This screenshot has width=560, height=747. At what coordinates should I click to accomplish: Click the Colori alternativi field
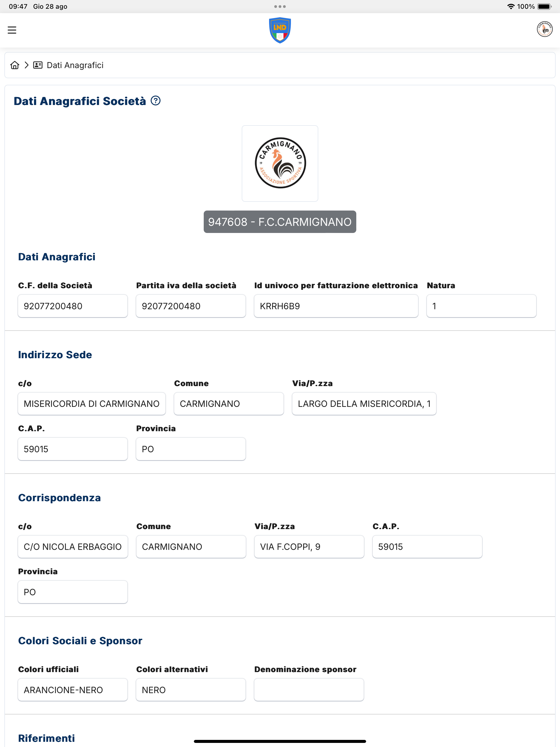point(191,690)
